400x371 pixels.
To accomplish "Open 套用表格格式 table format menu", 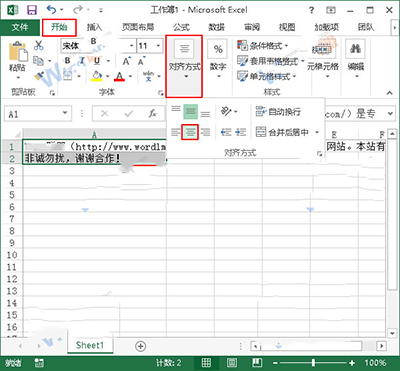I will pyautogui.click(x=271, y=61).
